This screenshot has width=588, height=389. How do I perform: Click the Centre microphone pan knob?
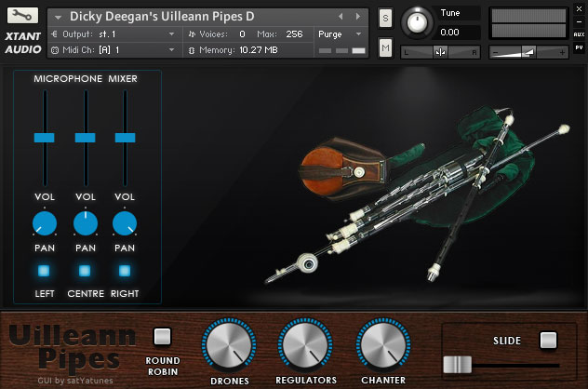[86, 223]
